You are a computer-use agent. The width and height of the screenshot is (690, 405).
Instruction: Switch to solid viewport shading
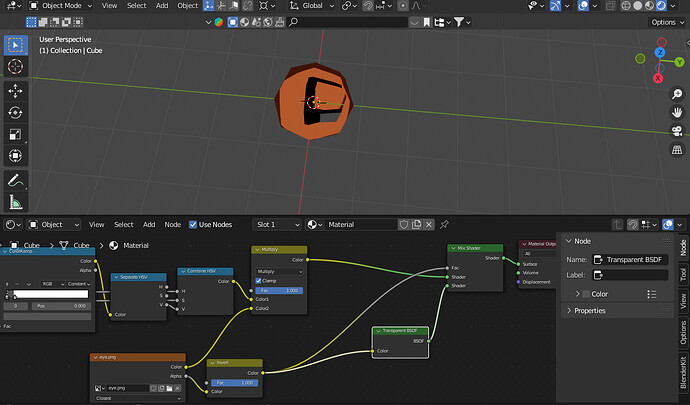click(638, 6)
